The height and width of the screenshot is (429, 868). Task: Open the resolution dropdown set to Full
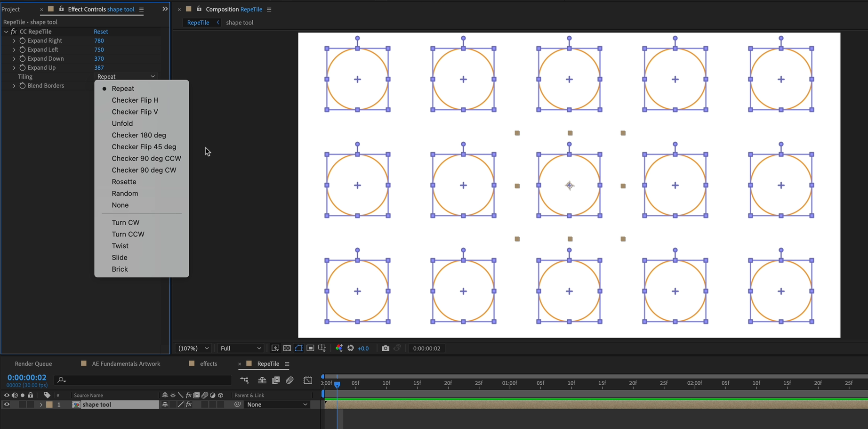click(x=240, y=348)
